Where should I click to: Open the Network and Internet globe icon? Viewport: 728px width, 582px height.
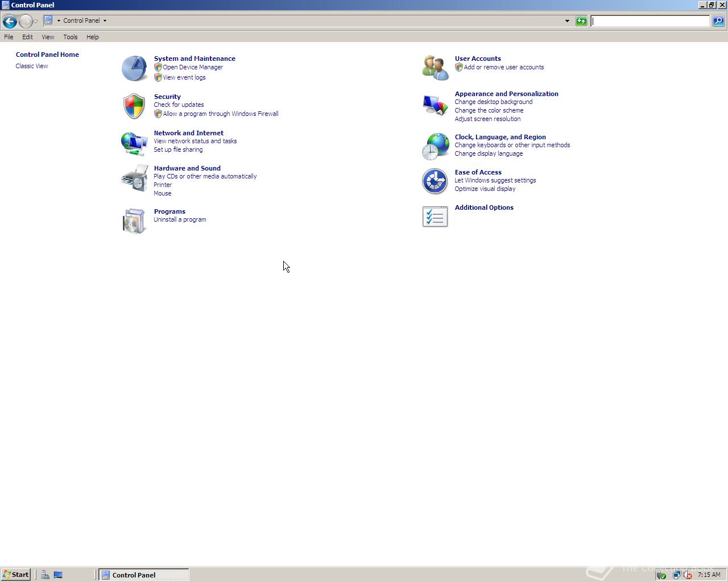(134, 143)
